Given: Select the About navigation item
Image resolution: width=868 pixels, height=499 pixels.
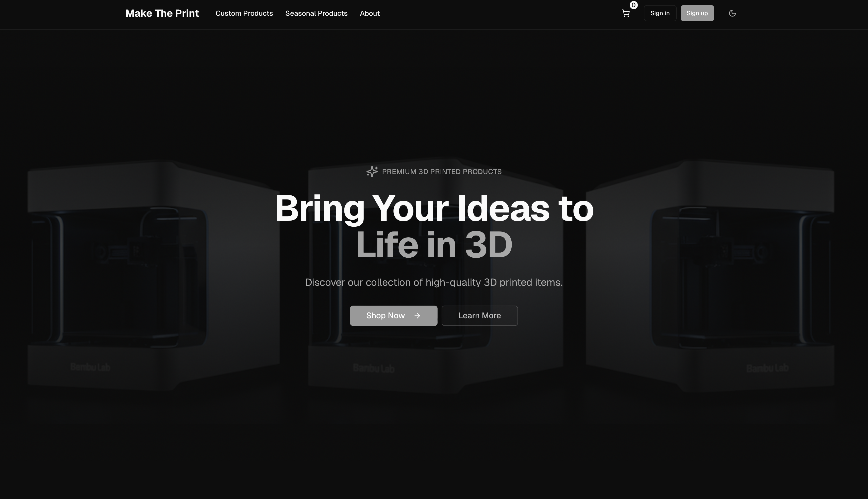Looking at the screenshot, I should [x=369, y=13].
